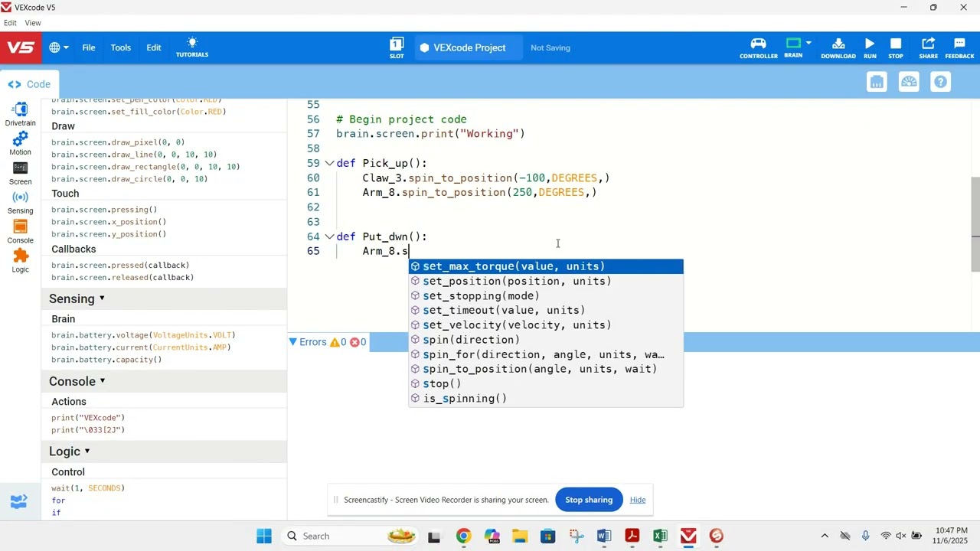Open the taskbar clock and date

951,536
